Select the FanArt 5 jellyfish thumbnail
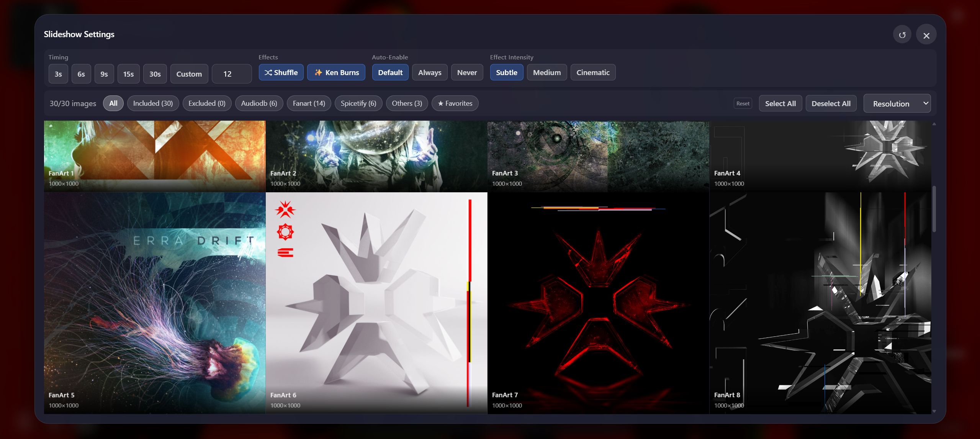 [154, 303]
